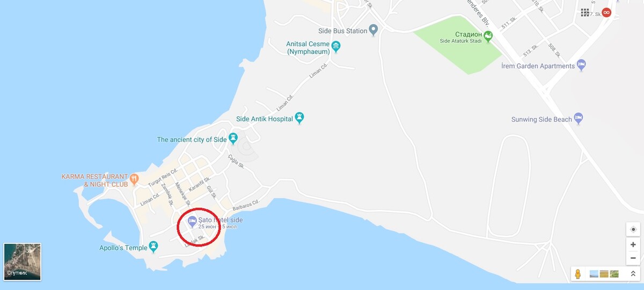Zoom in with the plus button
This screenshot has height=290, width=644.
(x=633, y=244)
